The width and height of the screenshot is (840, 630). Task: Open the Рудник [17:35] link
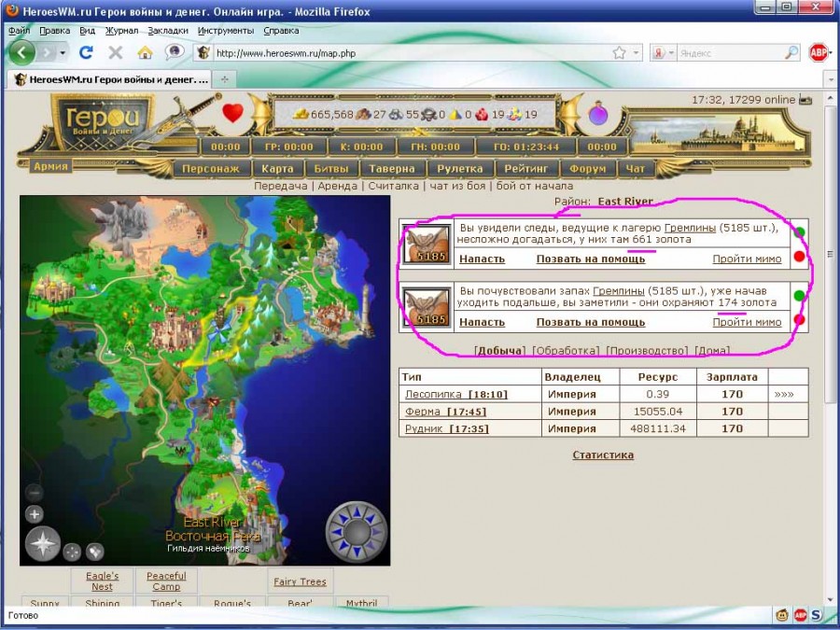pyautogui.click(x=447, y=428)
